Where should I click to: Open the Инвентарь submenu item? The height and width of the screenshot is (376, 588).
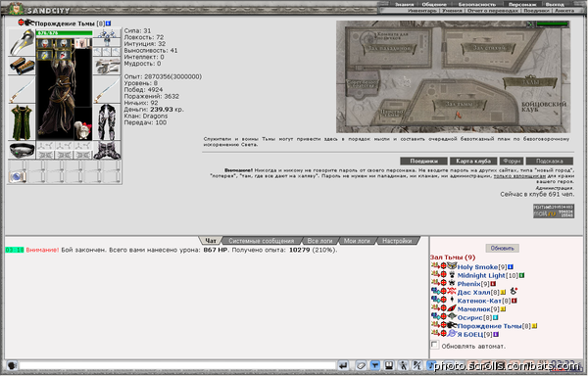(422, 11)
